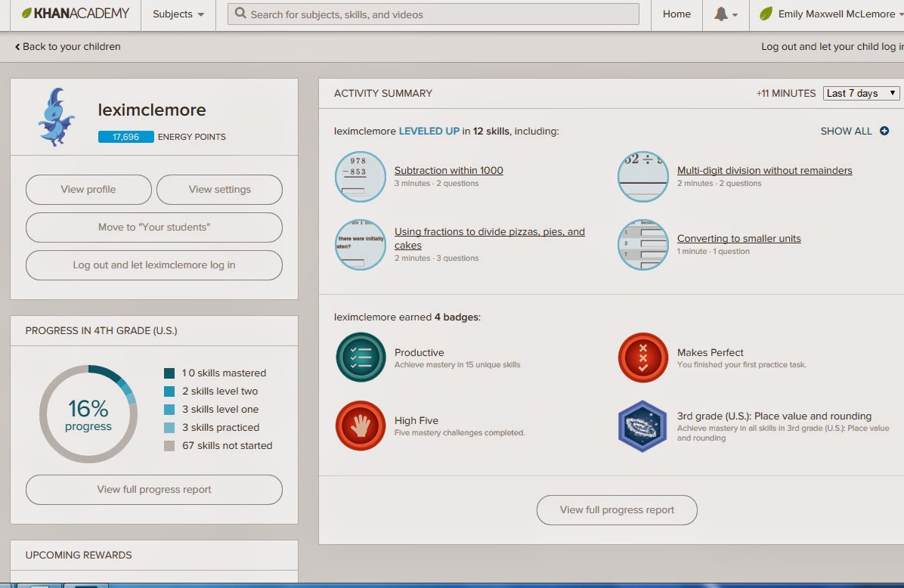The image size is (904, 588).
Task: Click the PROGRESS IN 4TH GRADE (U.S.) heading
Action: 101,330
